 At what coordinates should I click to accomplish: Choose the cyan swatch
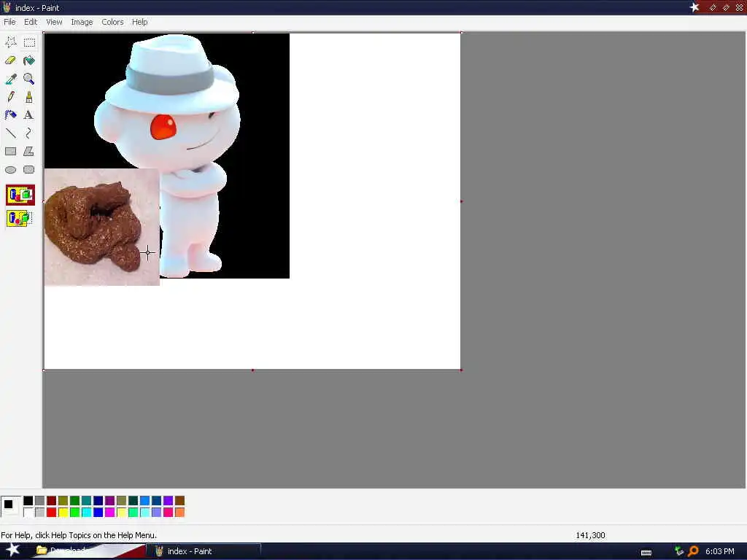(x=86, y=513)
